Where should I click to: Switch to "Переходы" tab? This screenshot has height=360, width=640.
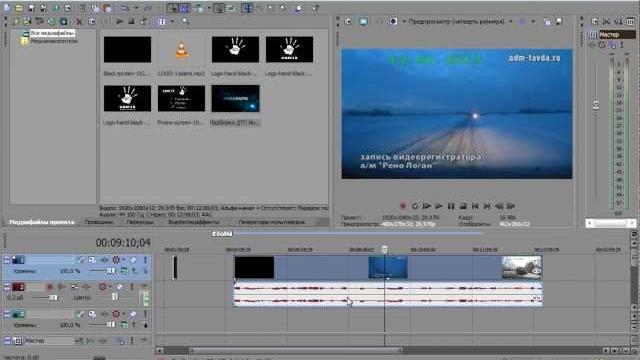(x=140, y=222)
